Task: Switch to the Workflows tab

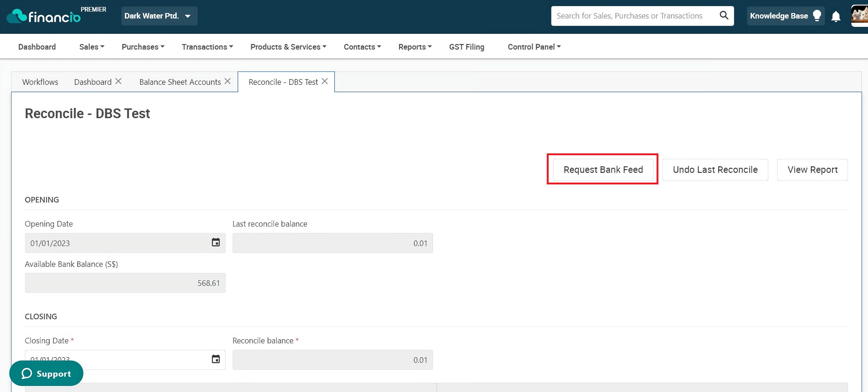Action: [x=40, y=82]
